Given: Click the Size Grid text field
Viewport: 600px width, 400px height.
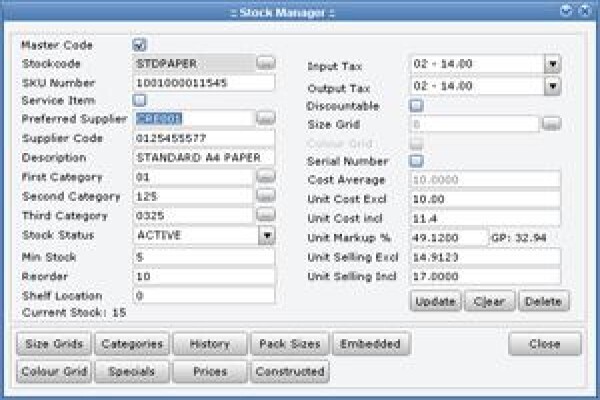Looking at the screenshot, I should point(474,124).
